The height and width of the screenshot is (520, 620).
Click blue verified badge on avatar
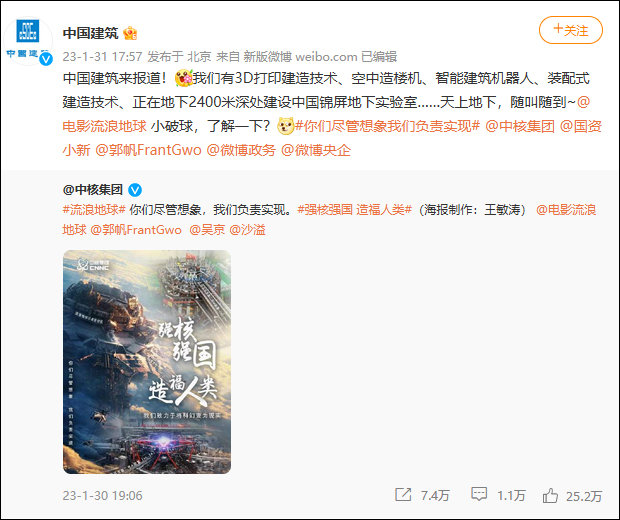(x=46, y=59)
